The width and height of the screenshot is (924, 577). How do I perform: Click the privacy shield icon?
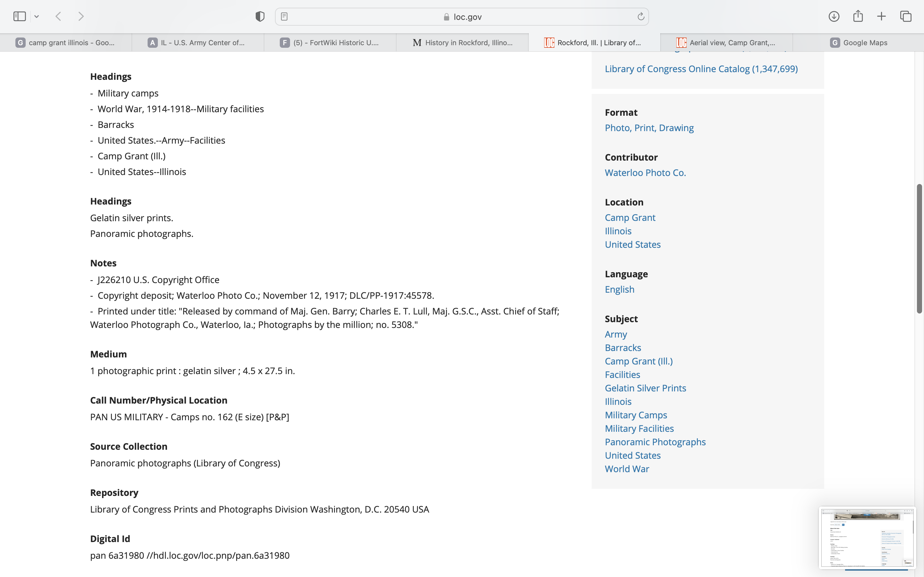coord(260,16)
